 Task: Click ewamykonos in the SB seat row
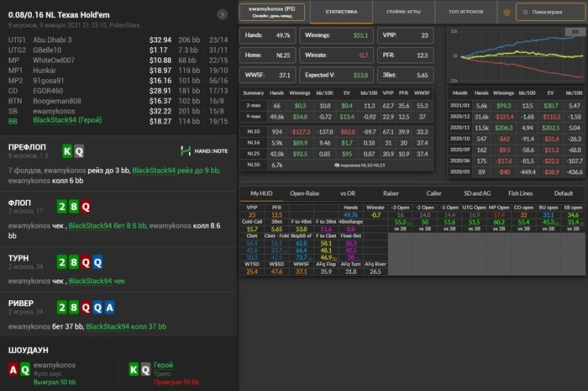click(54, 111)
